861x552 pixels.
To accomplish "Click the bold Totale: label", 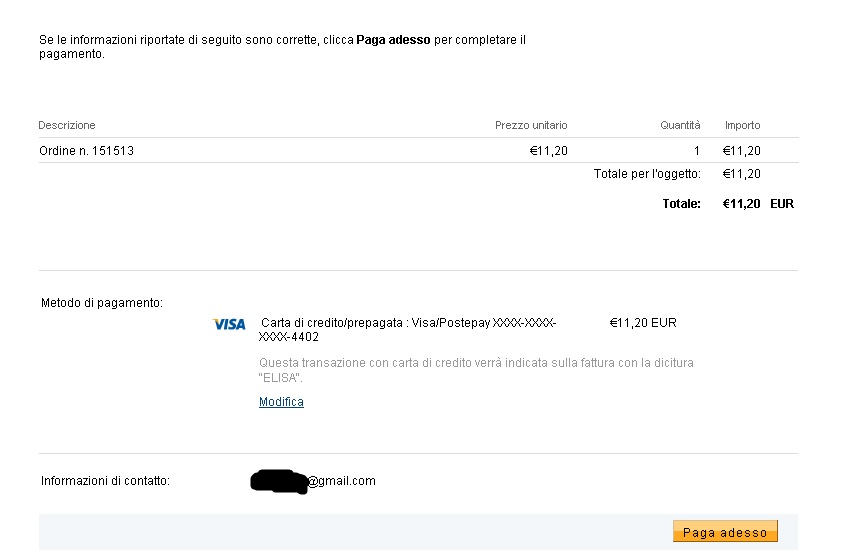I will pyautogui.click(x=681, y=203).
